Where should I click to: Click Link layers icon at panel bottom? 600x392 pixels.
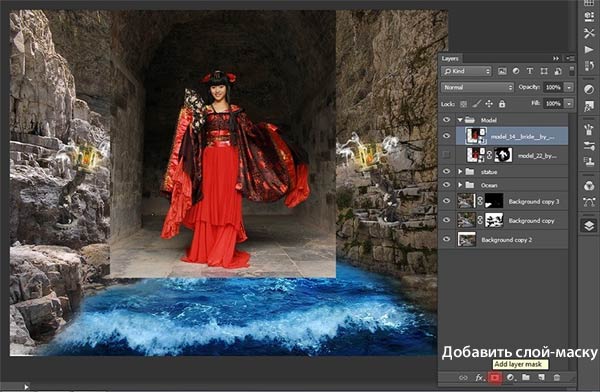(463, 377)
